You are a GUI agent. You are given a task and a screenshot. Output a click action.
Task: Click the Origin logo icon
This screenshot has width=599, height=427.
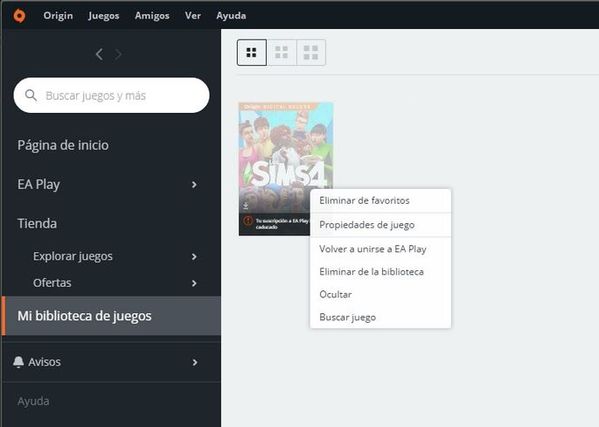click(19, 16)
